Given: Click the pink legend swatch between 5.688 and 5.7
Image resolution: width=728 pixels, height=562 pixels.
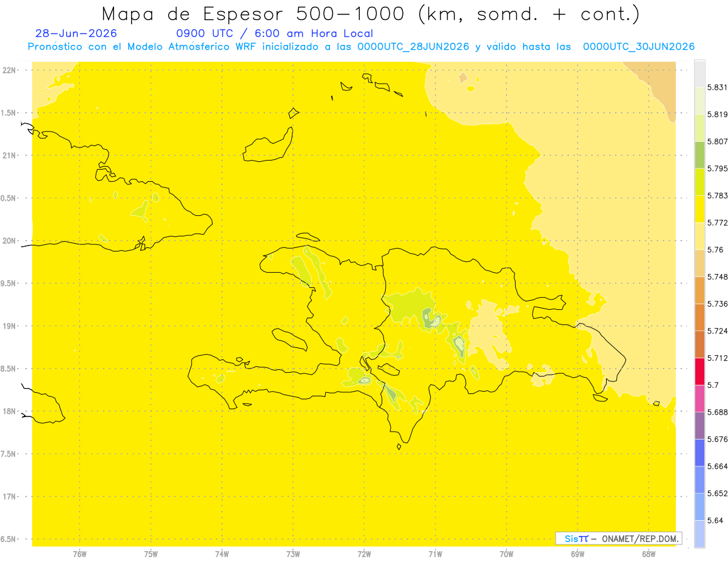Looking at the screenshot, I should click(x=699, y=398).
